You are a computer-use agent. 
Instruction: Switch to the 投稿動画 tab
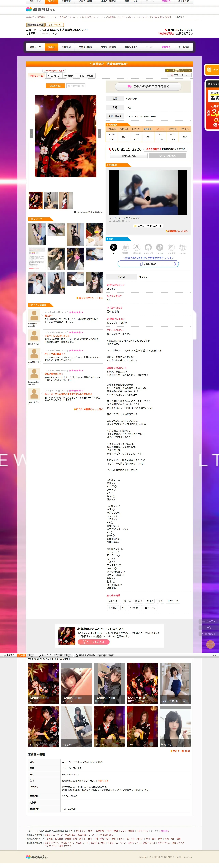pos(69,76)
